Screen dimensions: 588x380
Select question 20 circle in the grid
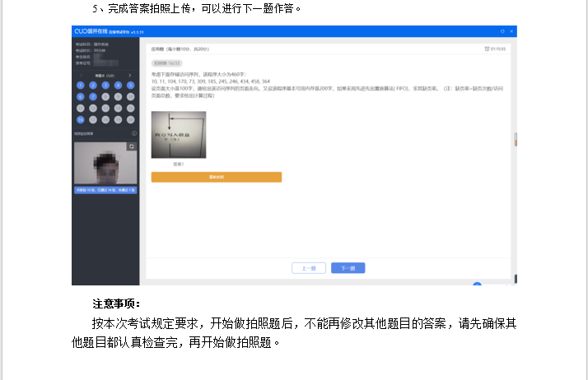pos(130,119)
